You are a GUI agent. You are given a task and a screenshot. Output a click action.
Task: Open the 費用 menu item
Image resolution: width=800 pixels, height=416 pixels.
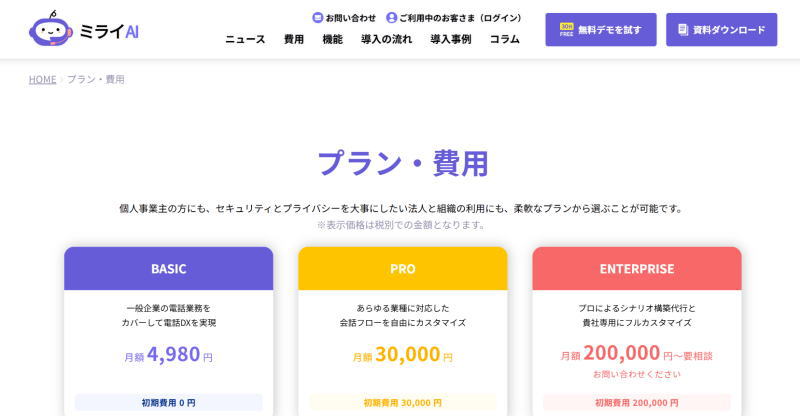click(294, 40)
